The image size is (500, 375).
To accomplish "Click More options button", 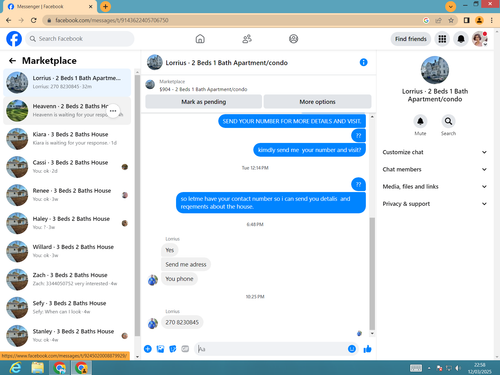I will [317, 102].
